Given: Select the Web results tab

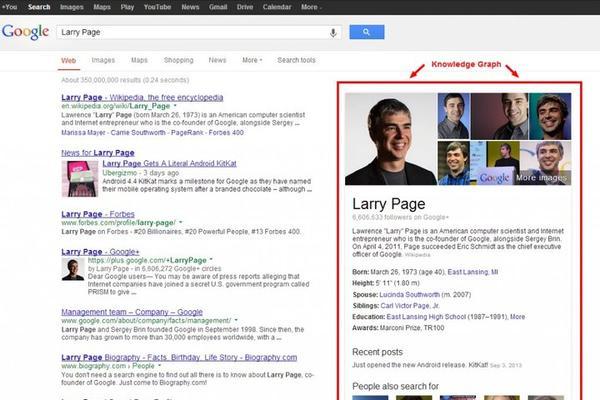Looking at the screenshot, I should 68,60.
